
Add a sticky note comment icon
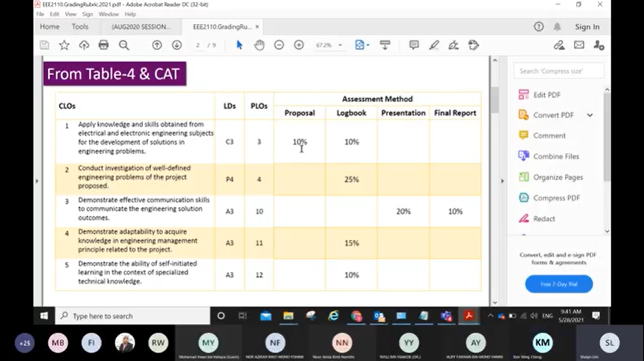point(414,45)
